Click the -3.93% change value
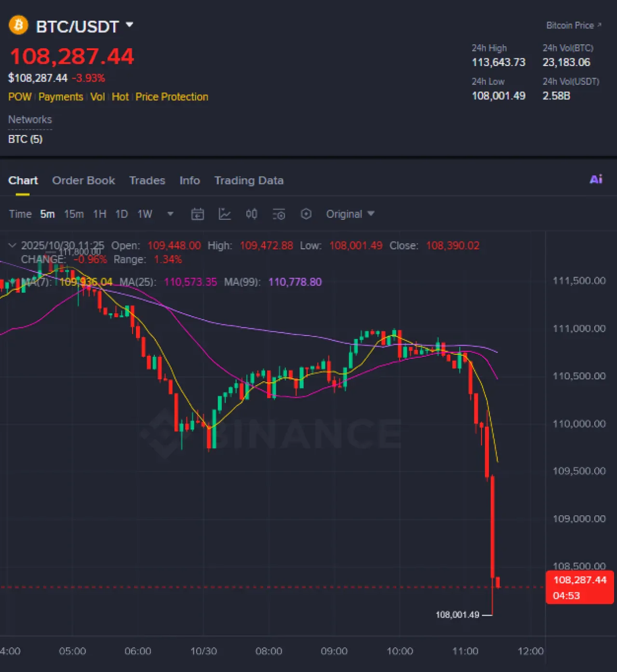Image resolution: width=617 pixels, height=672 pixels. click(x=89, y=78)
